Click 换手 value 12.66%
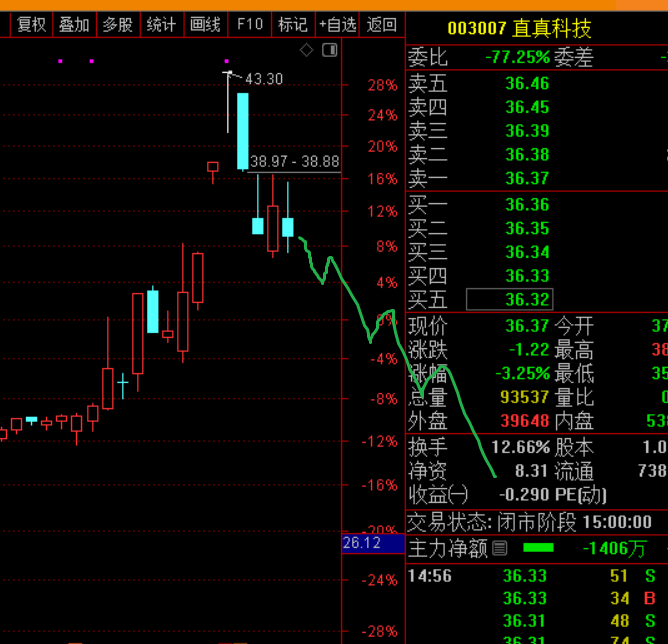The height and width of the screenshot is (644, 668). click(x=521, y=448)
